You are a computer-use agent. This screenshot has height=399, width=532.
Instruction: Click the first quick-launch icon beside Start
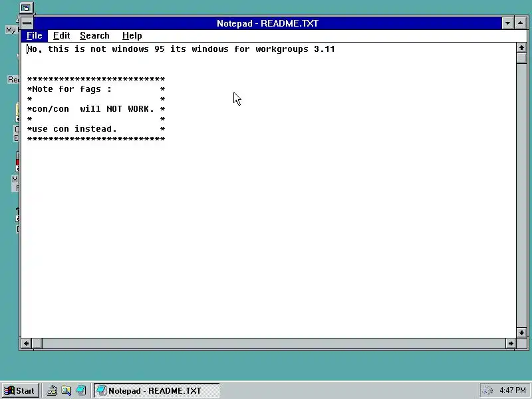(52, 390)
